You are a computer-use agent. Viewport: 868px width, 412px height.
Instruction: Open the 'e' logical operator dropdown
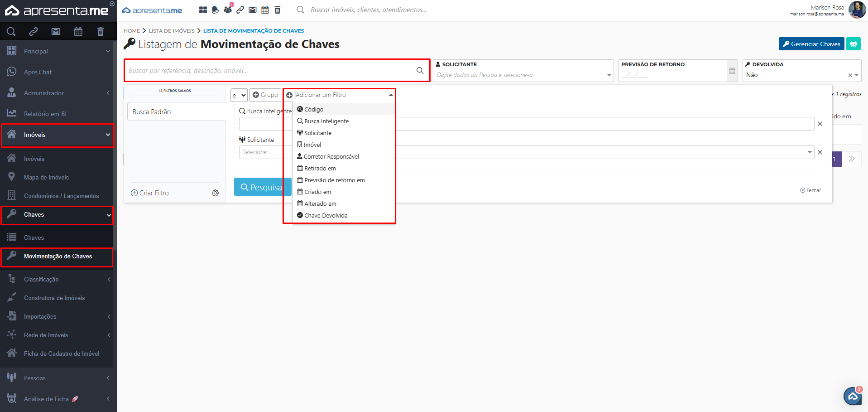(x=239, y=95)
